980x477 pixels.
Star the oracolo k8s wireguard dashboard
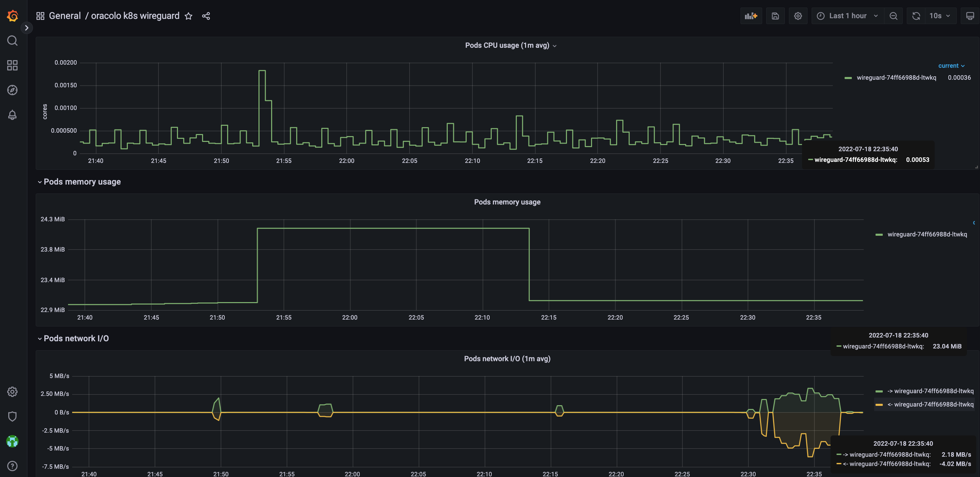189,16
